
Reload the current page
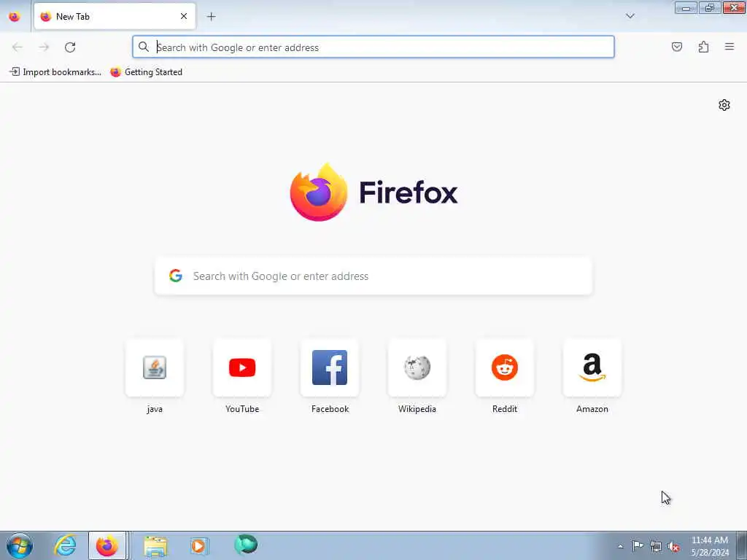point(70,47)
